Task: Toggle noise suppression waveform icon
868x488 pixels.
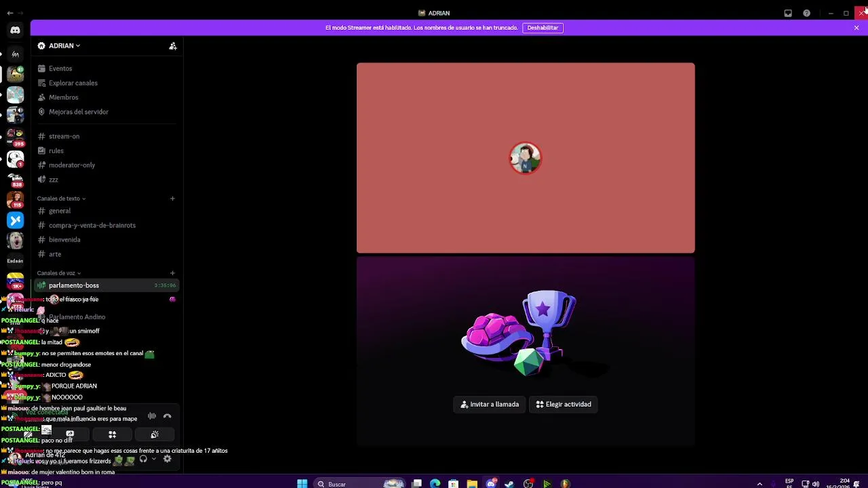Action: tap(152, 416)
